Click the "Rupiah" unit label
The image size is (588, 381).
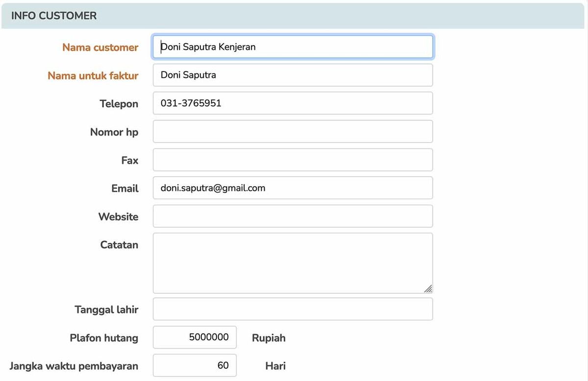(x=269, y=338)
